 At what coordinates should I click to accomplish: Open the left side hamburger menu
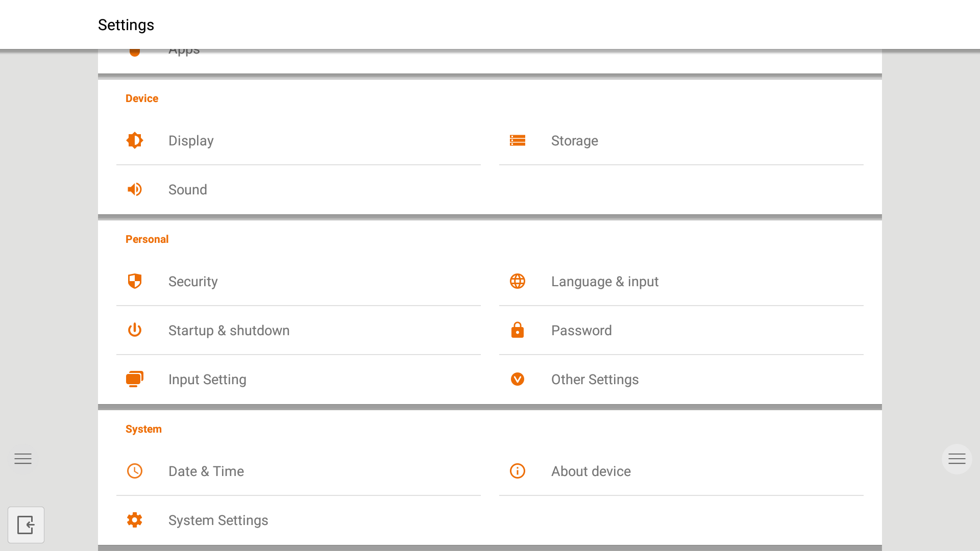pyautogui.click(x=23, y=459)
